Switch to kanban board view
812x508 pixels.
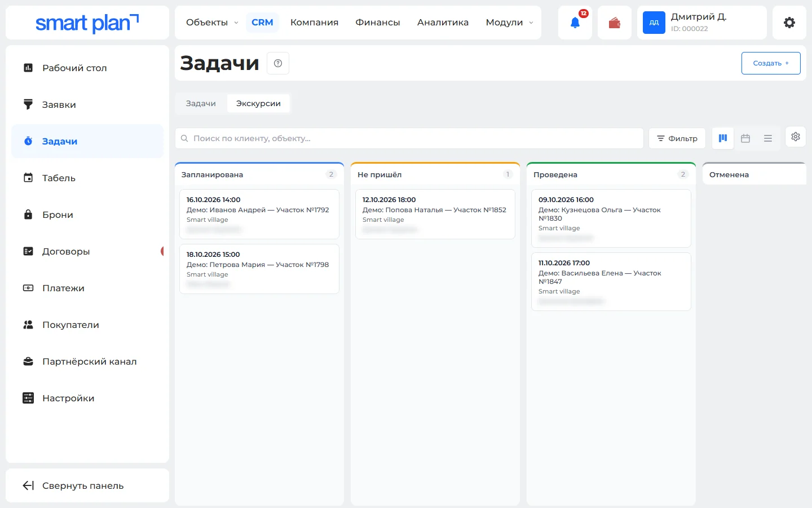pyautogui.click(x=723, y=138)
